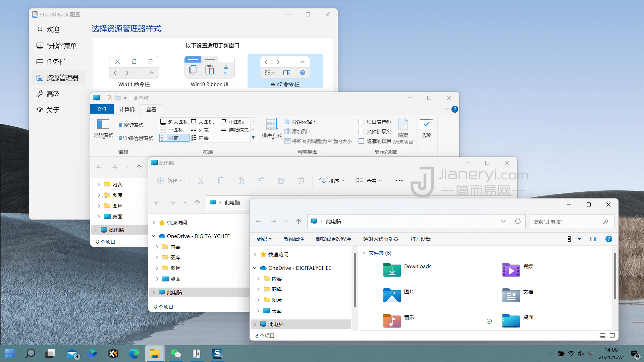Select 超大图标 view in the ribbon
The image size is (644, 362).
(174, 121)
